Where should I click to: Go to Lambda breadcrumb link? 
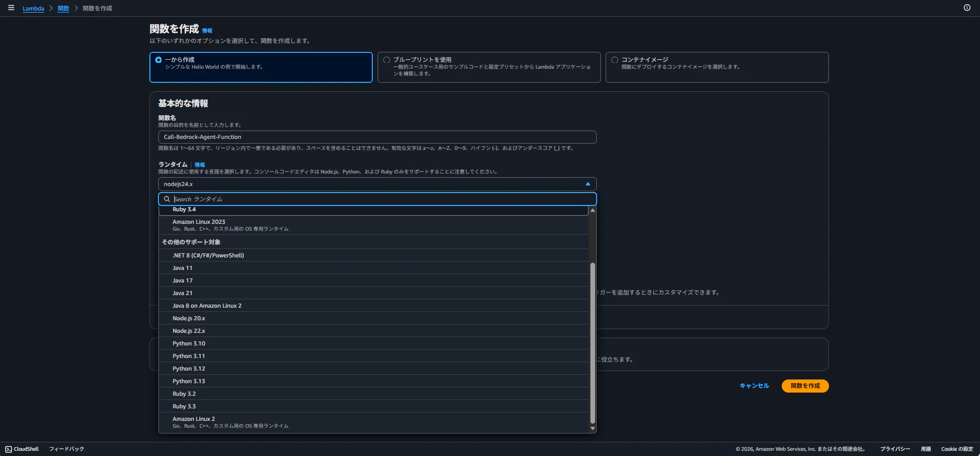pyautogui.click(x=33, y=8)
